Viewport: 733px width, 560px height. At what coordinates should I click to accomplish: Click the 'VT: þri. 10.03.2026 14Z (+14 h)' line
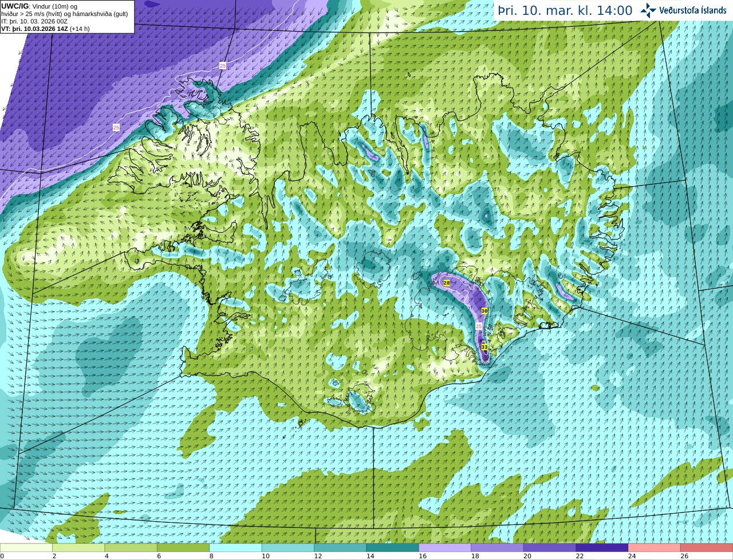click(45, 29)
